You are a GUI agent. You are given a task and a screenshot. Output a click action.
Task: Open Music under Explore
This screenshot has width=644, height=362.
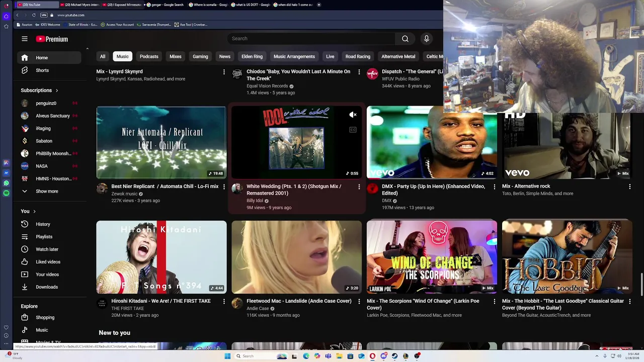[49, 330]
